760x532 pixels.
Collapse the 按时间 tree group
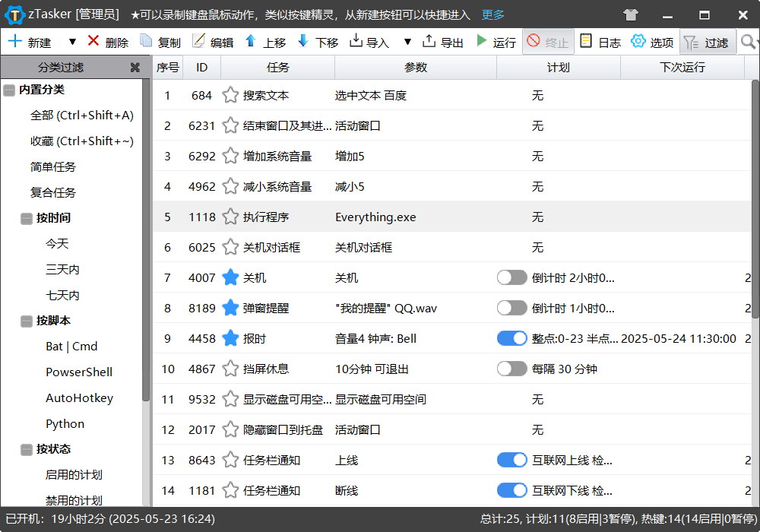pyautogui.click(x=27, y=218)
